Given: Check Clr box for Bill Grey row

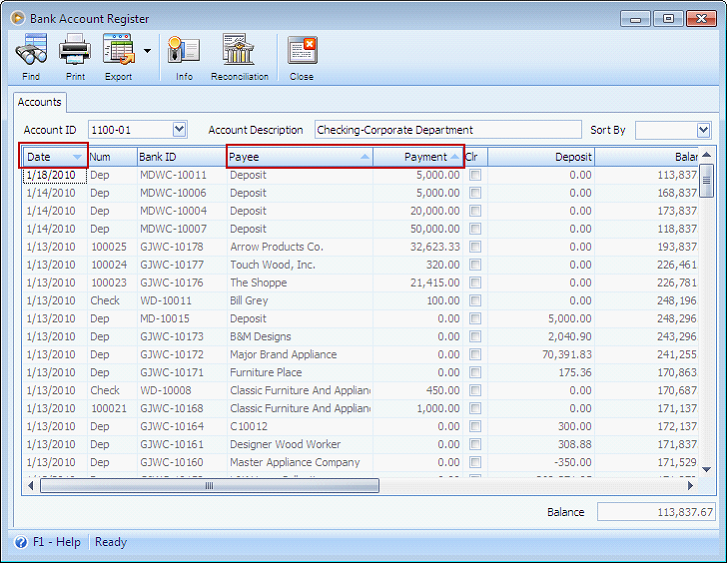Looking at the screenshot, I should pyautogui.click(x=475, y=301).
